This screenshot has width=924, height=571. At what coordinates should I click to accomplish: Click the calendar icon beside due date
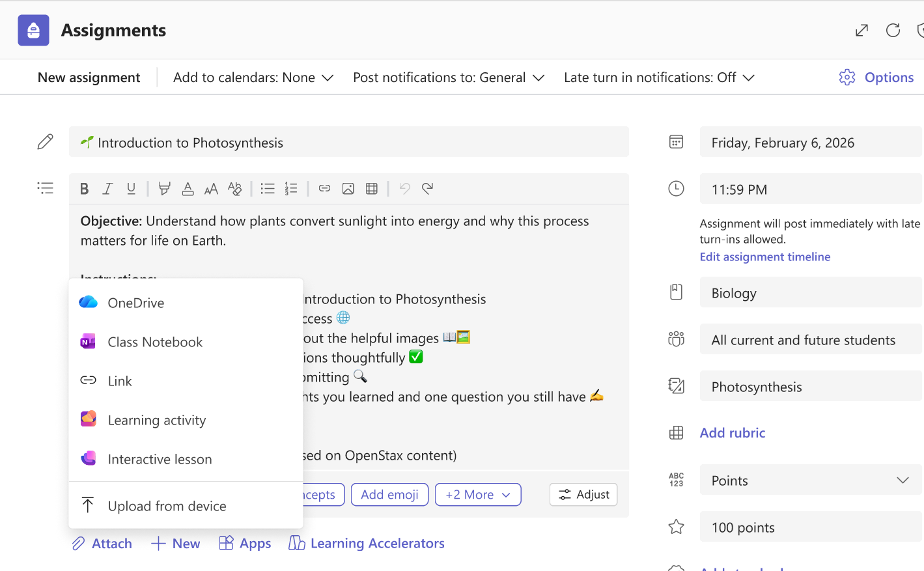[677, 142]
